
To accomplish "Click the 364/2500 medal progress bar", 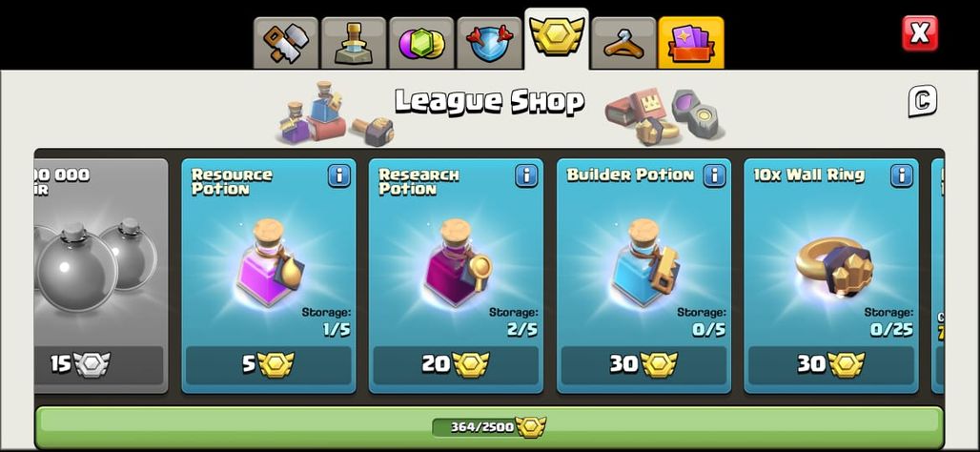I will pos(489,427).
